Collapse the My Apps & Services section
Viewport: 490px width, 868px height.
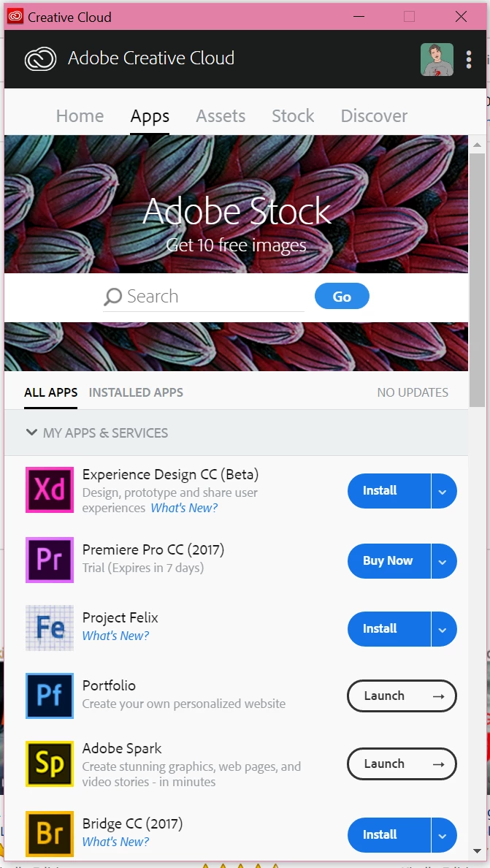click(31, 433)
